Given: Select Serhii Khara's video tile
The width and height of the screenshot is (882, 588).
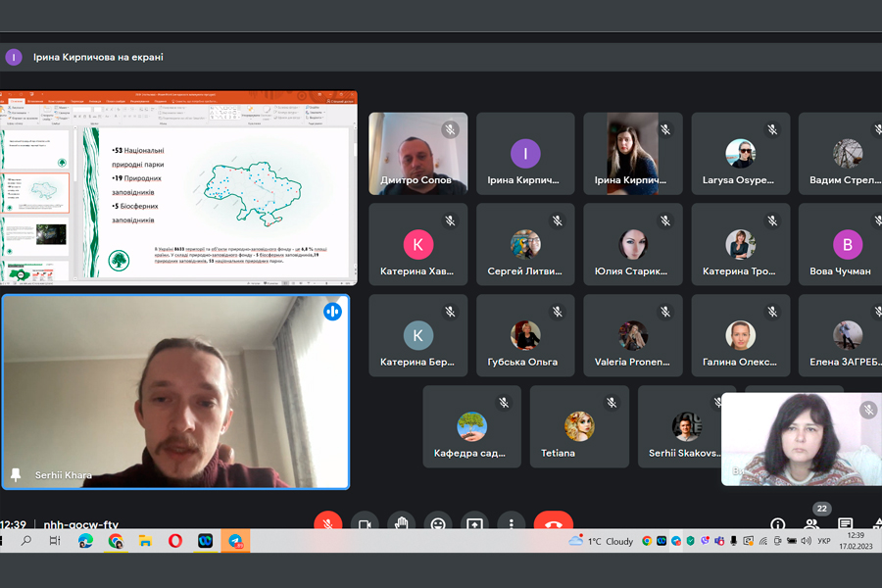Looking at the screenshot, I should click(x=175, y=392).
